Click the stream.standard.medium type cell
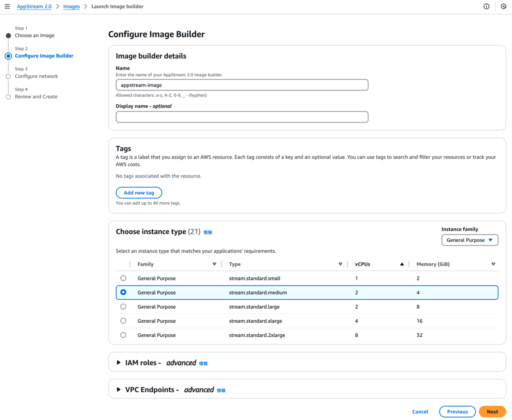 (x=258, y=292)
